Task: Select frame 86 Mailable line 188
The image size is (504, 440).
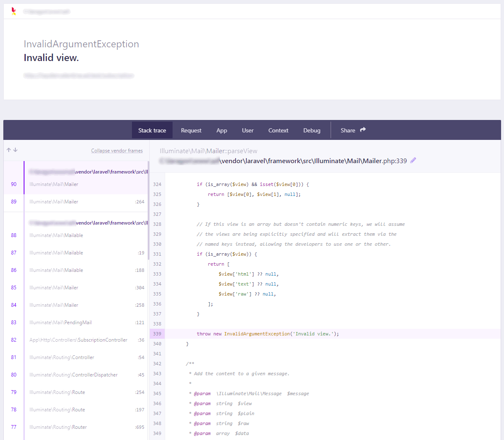Action: tap(76, 270)
